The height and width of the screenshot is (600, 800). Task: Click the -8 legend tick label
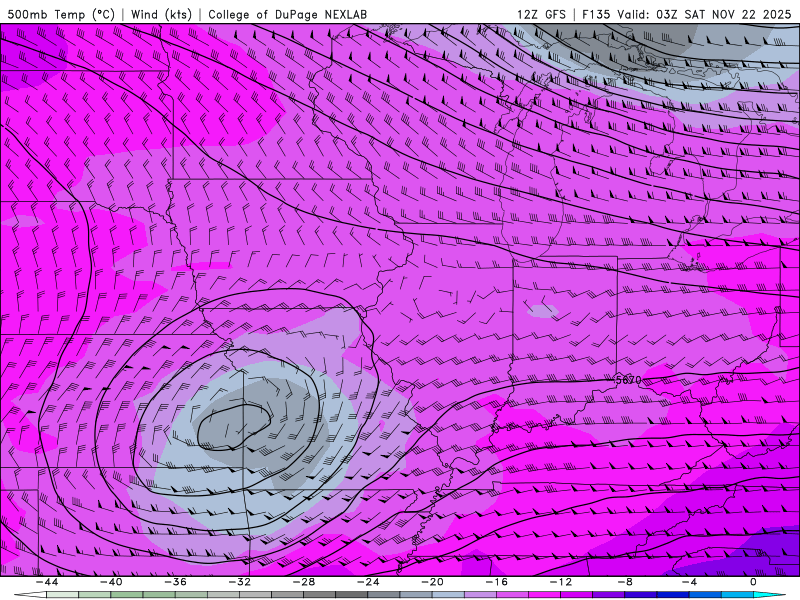coord(625,582)
